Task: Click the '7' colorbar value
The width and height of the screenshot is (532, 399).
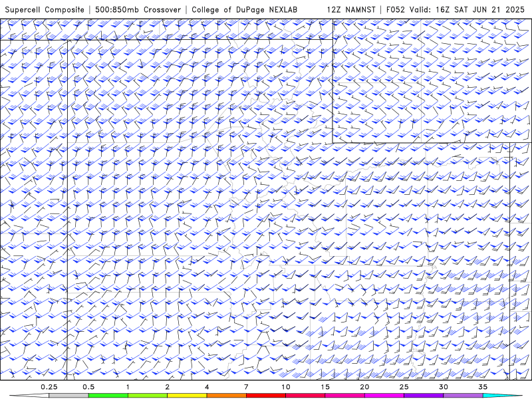Action: [246, 387]
